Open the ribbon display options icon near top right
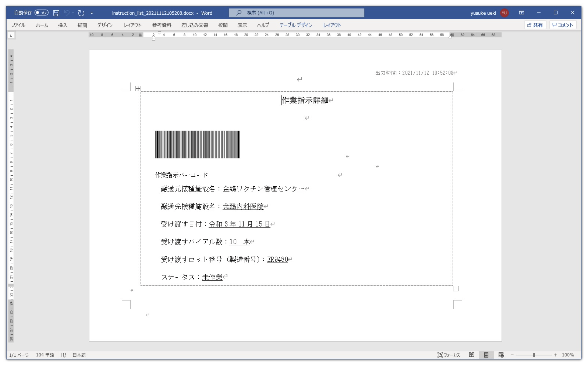588x366 pixels. point(522,12)
